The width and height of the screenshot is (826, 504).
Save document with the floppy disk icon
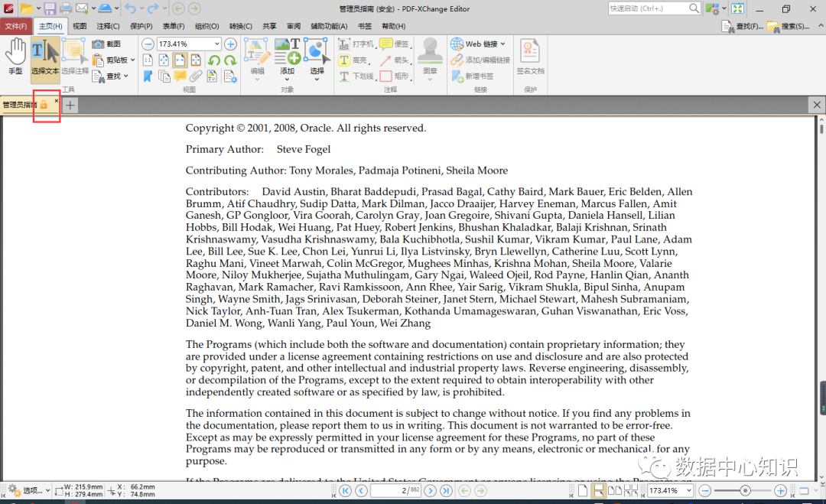pyautogui.click(x=50, y=8)
